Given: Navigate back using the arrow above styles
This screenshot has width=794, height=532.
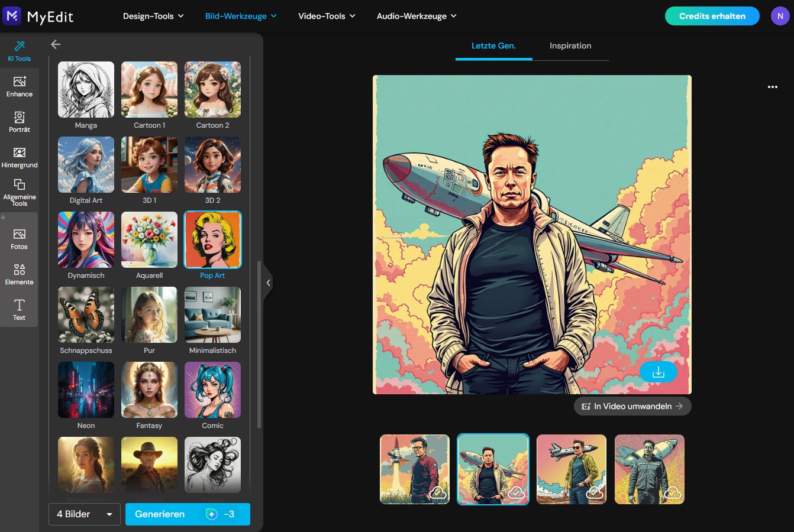Looking at the screenshot, I should (55, 44).
